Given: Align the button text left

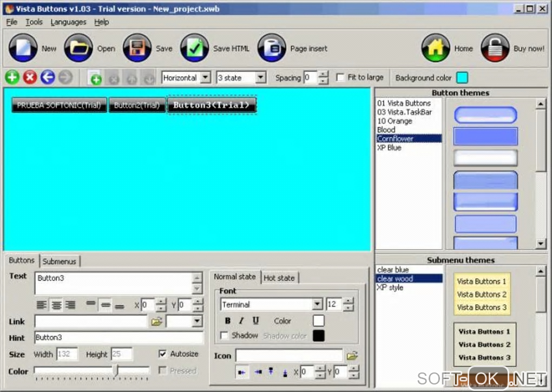Looking at the screenshot, I should tap(42, 305).
